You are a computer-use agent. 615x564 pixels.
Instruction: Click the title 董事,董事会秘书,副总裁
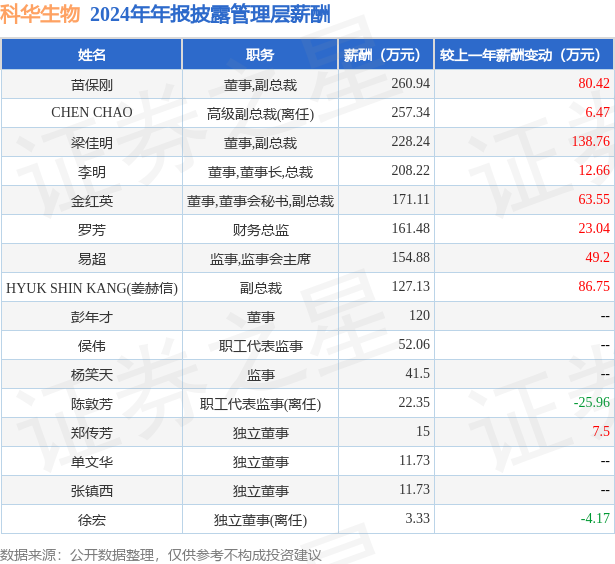point(260,201)
